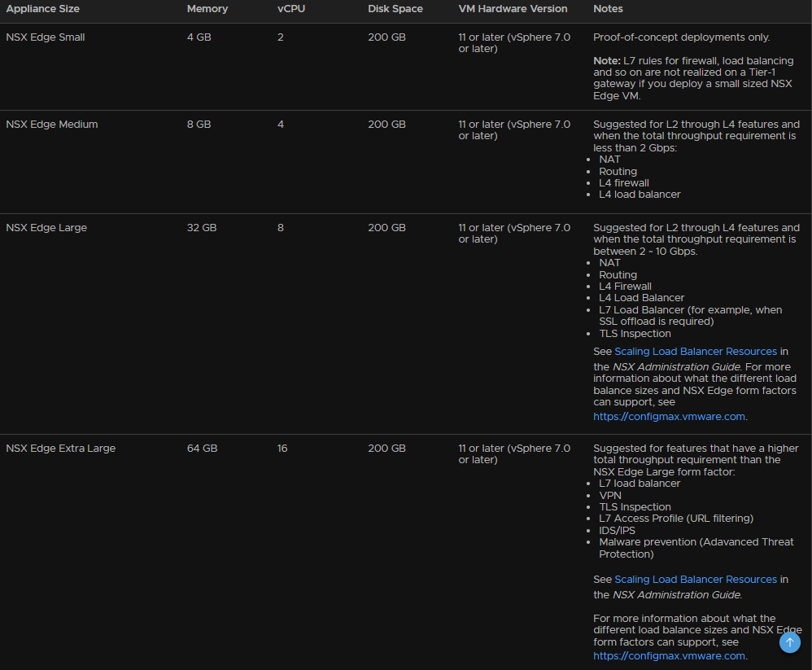Click the Memory column header

207,9
